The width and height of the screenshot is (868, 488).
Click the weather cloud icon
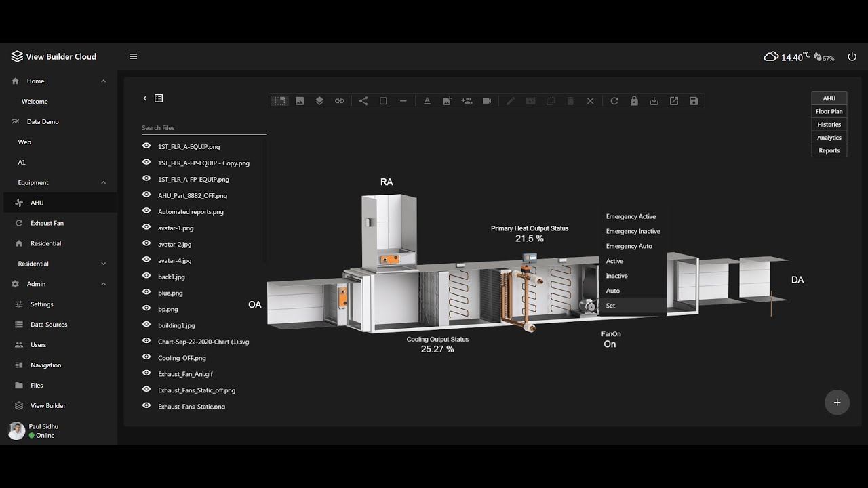coord(771,57)
